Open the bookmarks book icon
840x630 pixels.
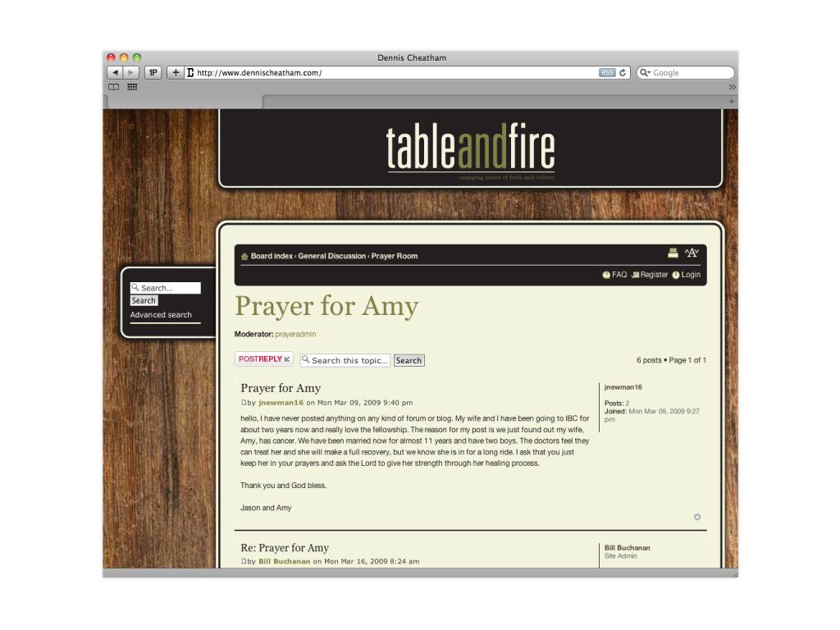(x=113, y=87)
